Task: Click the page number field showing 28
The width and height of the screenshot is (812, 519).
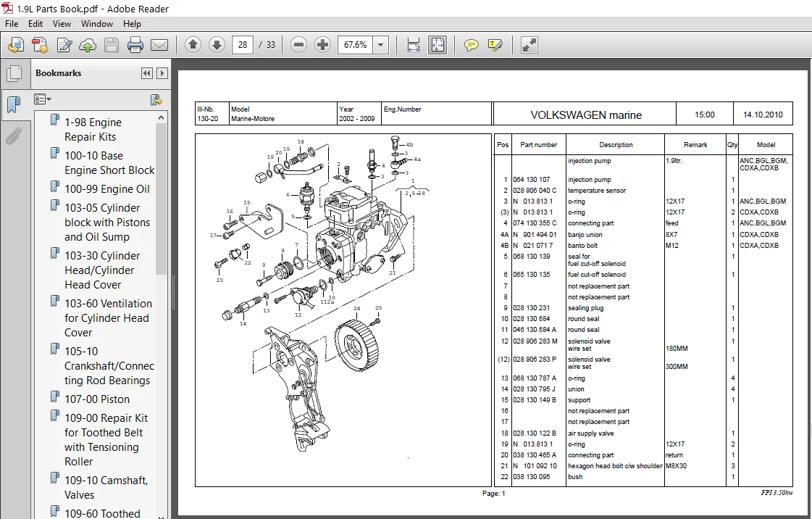Action: [x=243, y=45]
